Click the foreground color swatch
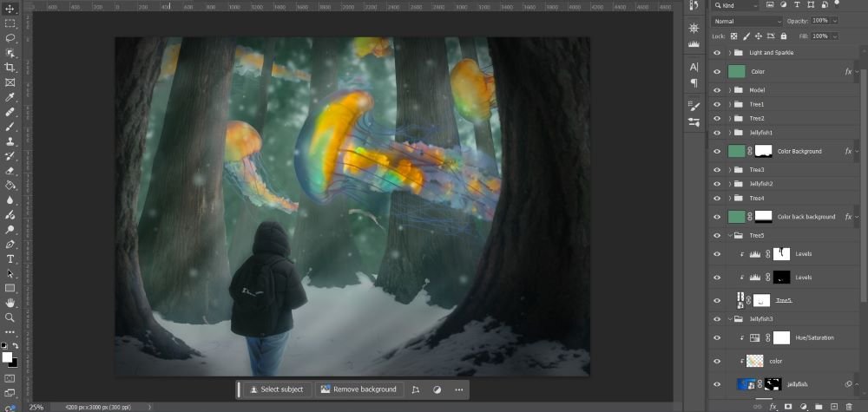Screen dimensions: 868x412 7,356
